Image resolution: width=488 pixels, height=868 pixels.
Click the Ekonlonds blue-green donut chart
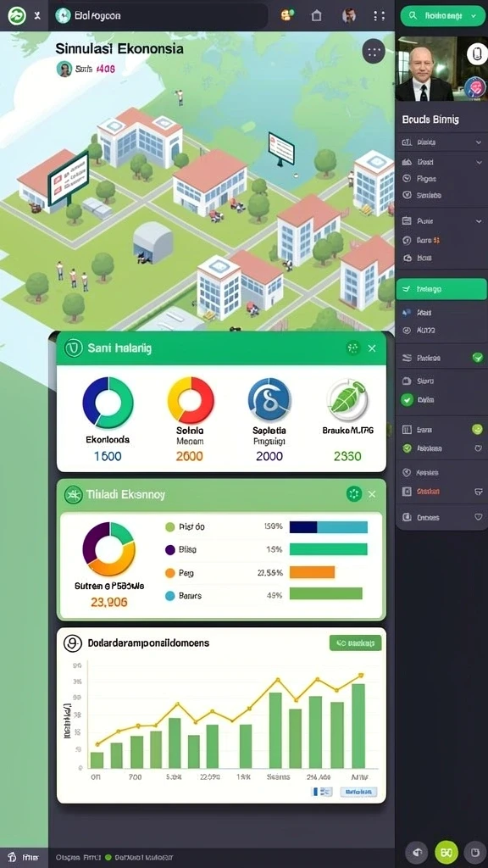(108, 403)
